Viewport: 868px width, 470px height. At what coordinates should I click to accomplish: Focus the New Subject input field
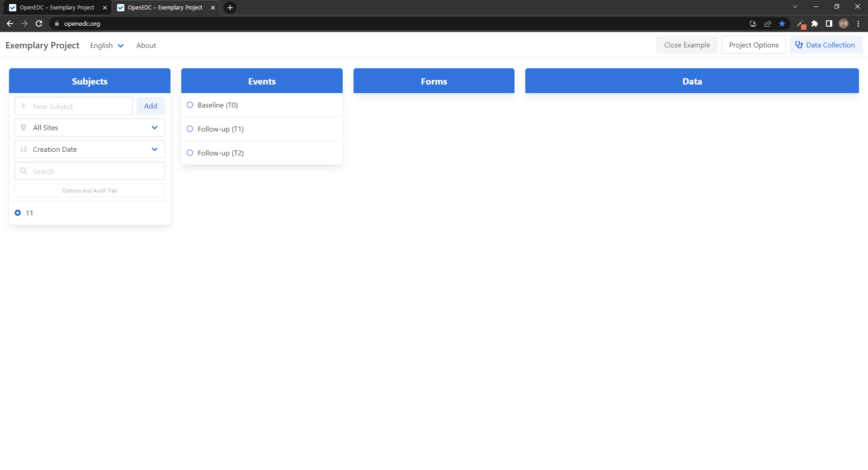(74, 106)
